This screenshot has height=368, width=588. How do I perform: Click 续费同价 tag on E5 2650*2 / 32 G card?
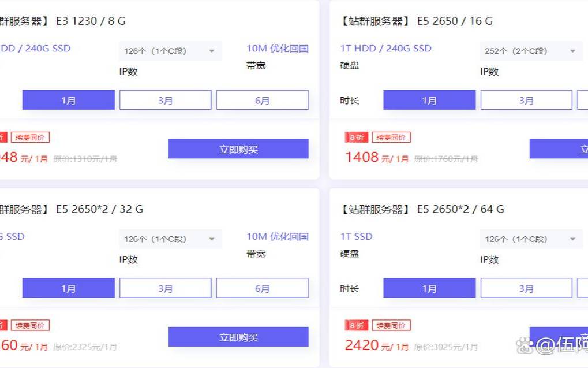[x=30, y=326]
